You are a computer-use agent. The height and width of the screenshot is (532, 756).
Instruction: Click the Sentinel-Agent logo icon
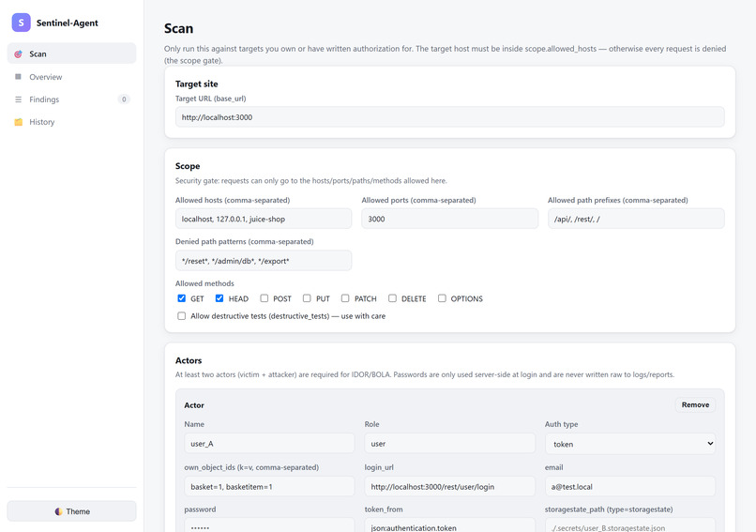[22, 23]
